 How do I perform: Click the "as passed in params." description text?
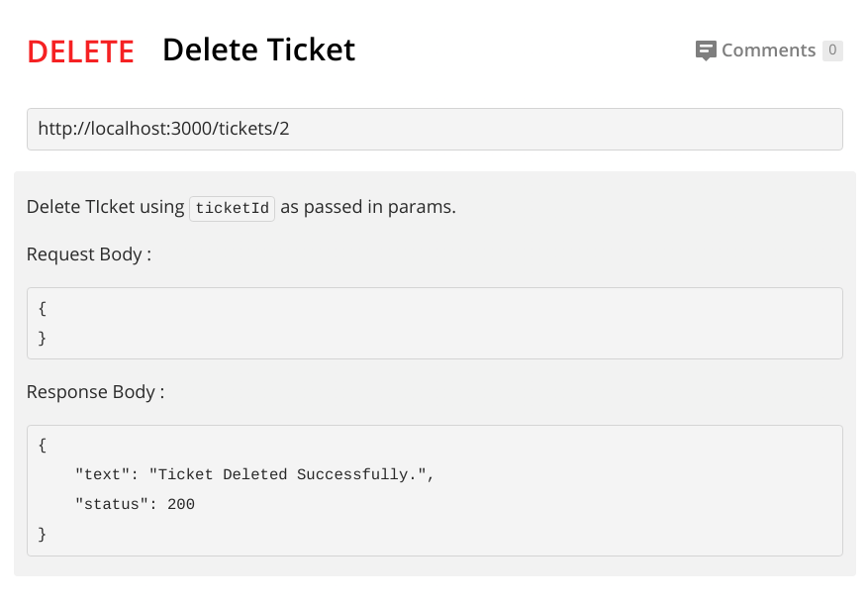(x=368, y=207)
